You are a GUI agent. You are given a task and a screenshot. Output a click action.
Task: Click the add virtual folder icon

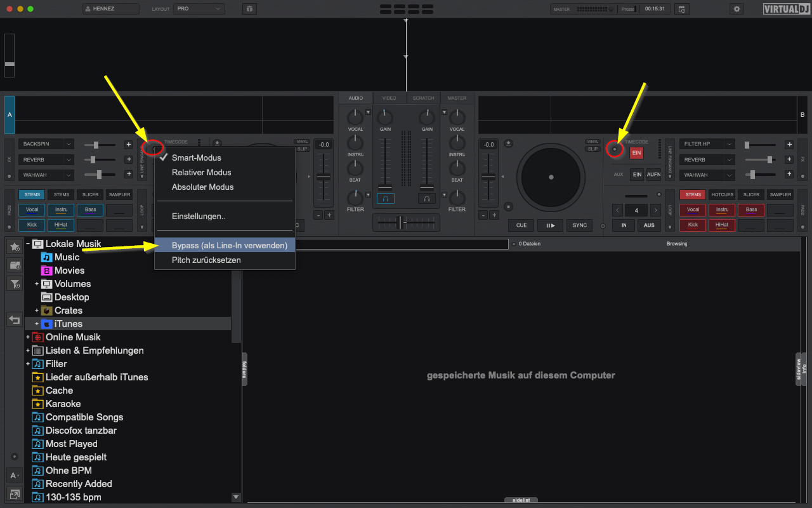(x=15, y=265)
